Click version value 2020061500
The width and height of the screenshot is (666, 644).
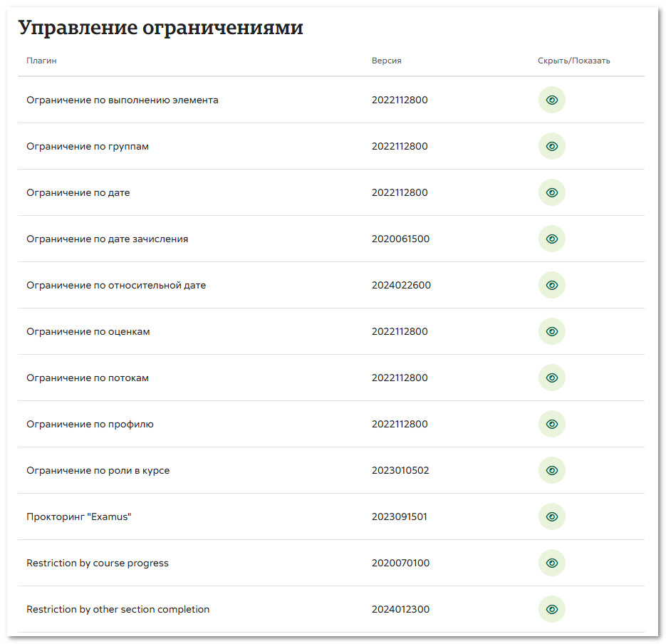(x=400, y=239)
